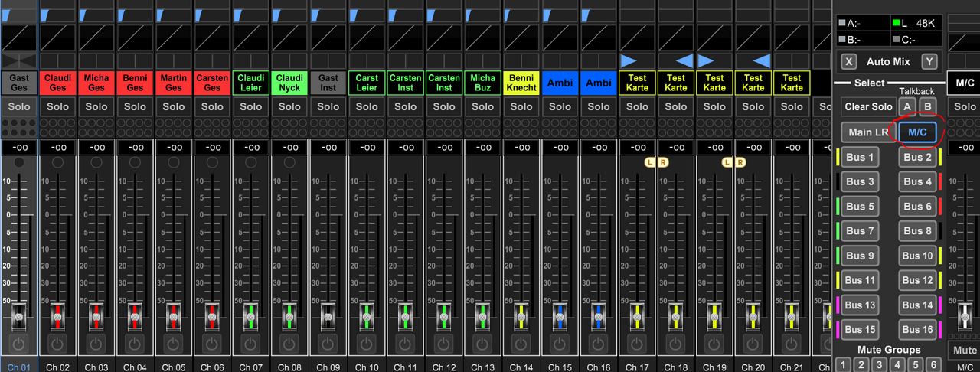
Task: Mute channel Ch 10 with its power icon
Action: click(367, 344)
